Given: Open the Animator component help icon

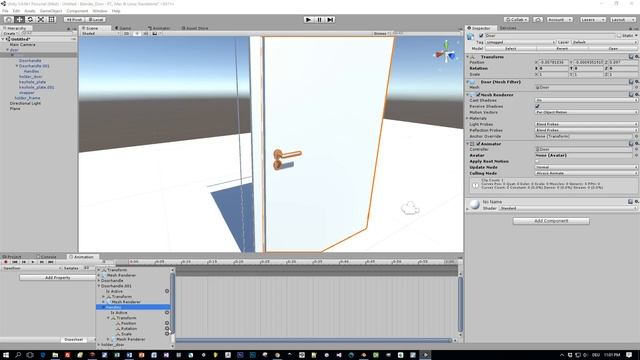Looking at the screenshot, I should [x=631, y=144].
